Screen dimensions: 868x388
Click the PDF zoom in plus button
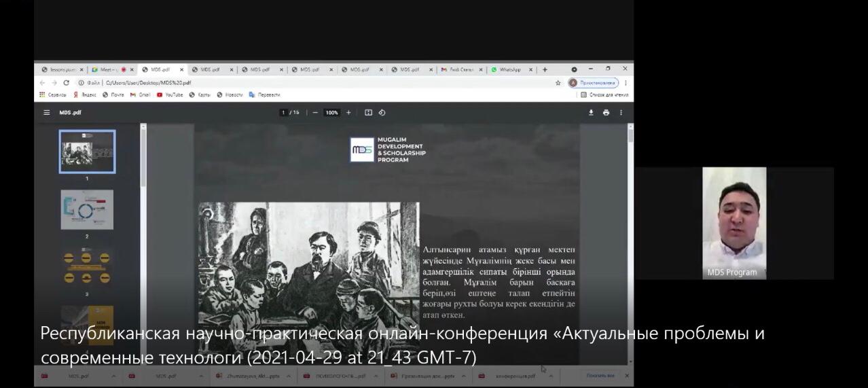[x=348, y=113]
